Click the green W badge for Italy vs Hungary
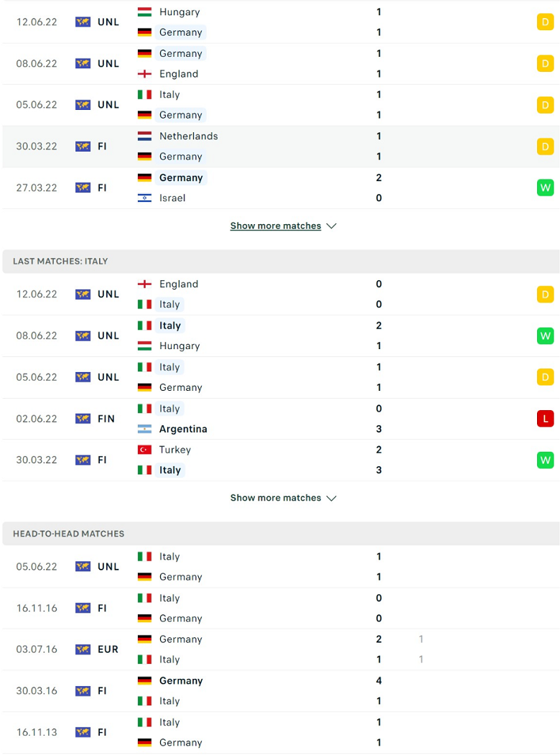Screen dimensions: 560x755 tap(545, 335)
